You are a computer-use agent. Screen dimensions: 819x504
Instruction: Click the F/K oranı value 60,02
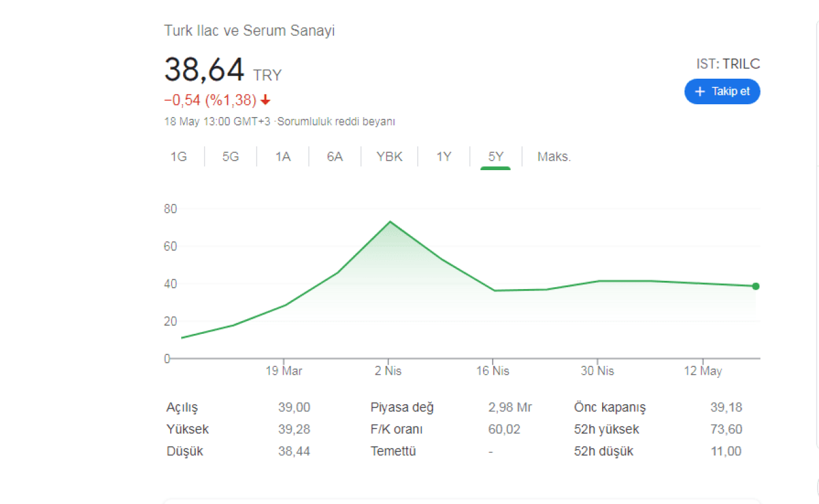click(x=504, y=429)
